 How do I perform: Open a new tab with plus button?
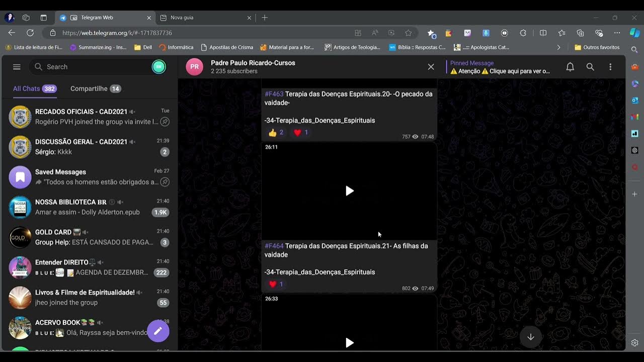265,18
